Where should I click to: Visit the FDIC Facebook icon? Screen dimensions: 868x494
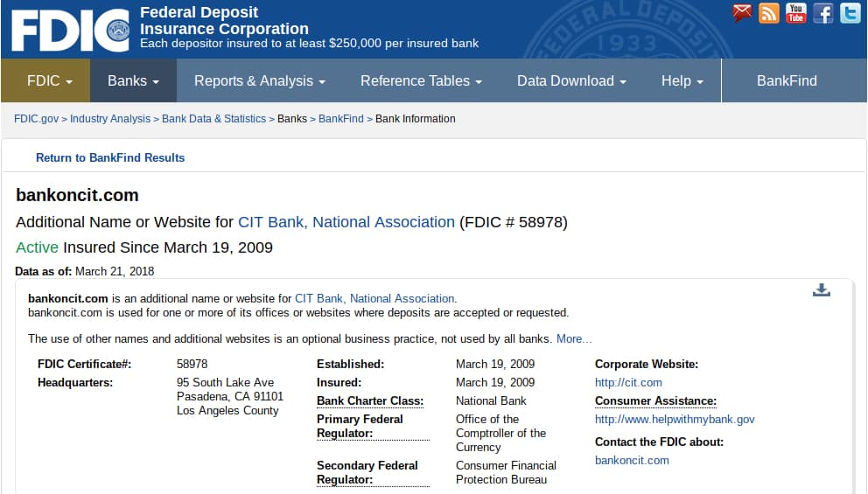click(x=823, y=13)
